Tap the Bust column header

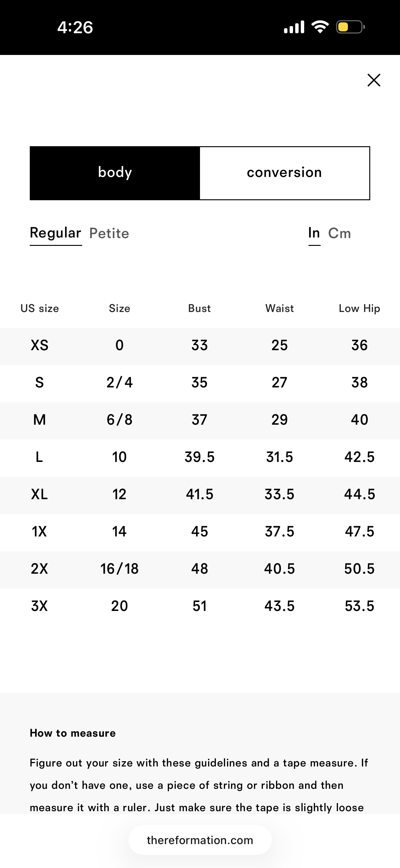pyautogui.click(x=199, y=308)
